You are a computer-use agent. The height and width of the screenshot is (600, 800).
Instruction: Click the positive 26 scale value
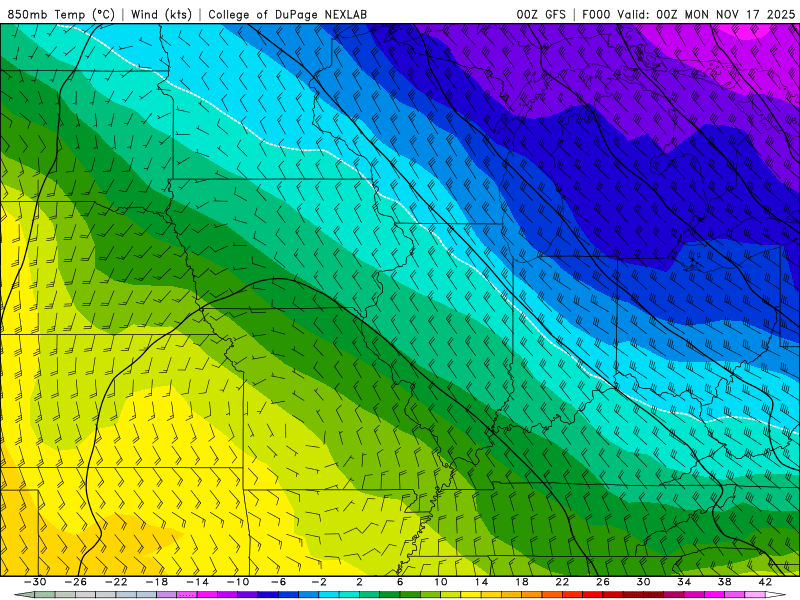pos(603,582)
